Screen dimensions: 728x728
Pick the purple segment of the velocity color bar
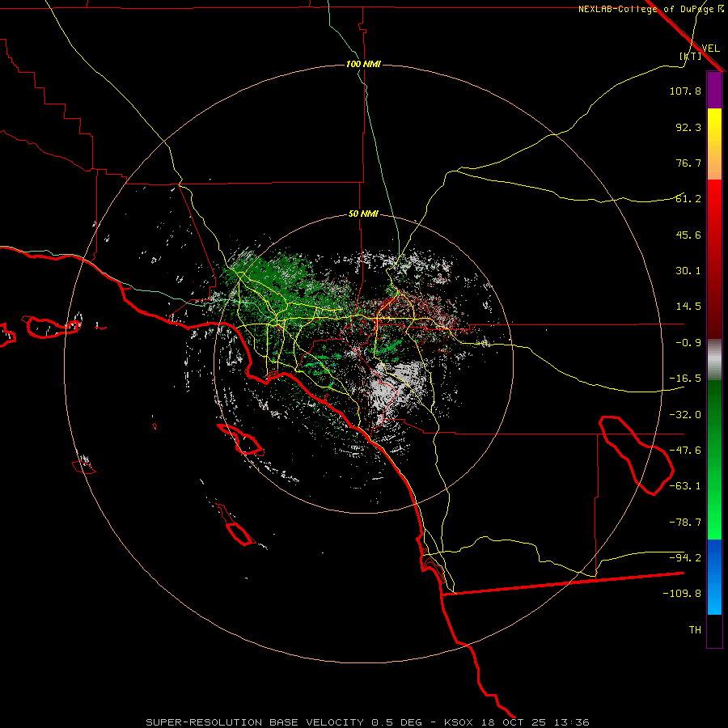click(x=714, y=91)
